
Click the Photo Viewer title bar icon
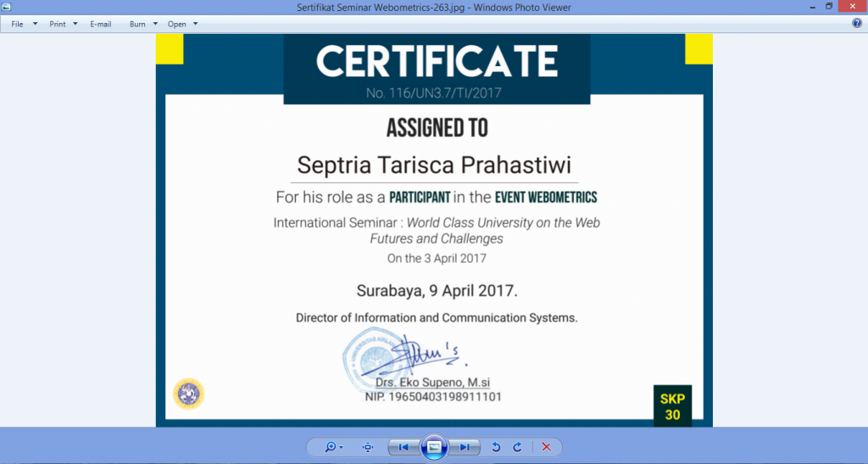[6, 7]
